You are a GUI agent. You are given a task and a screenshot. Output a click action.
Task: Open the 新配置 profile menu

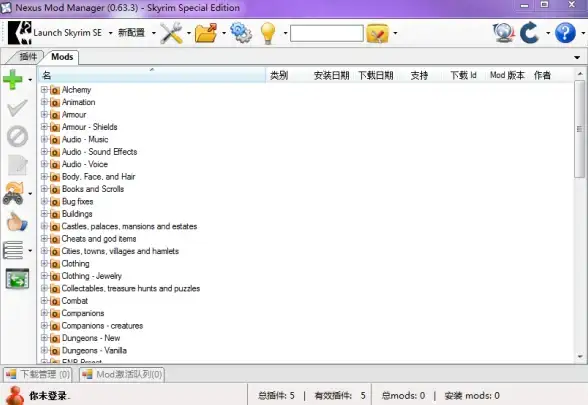pos(132,33)
